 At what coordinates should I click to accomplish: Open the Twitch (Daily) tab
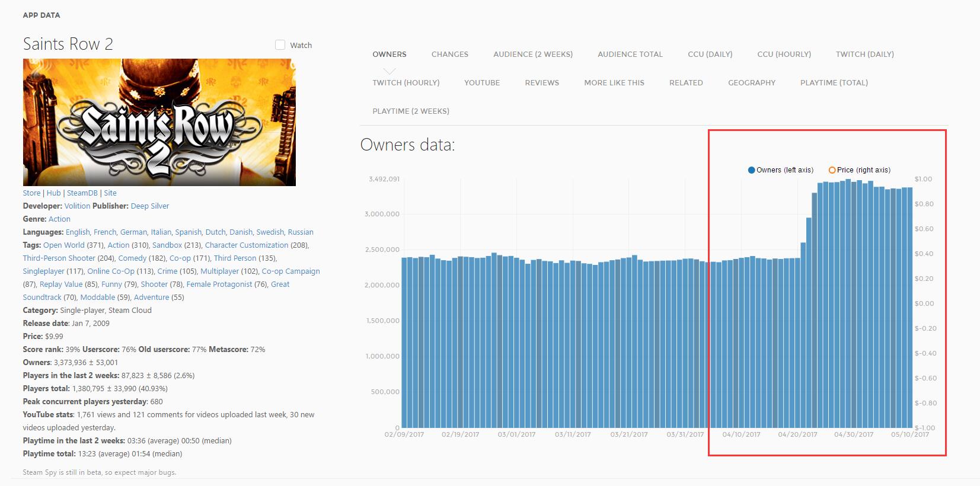coord(865,54)
